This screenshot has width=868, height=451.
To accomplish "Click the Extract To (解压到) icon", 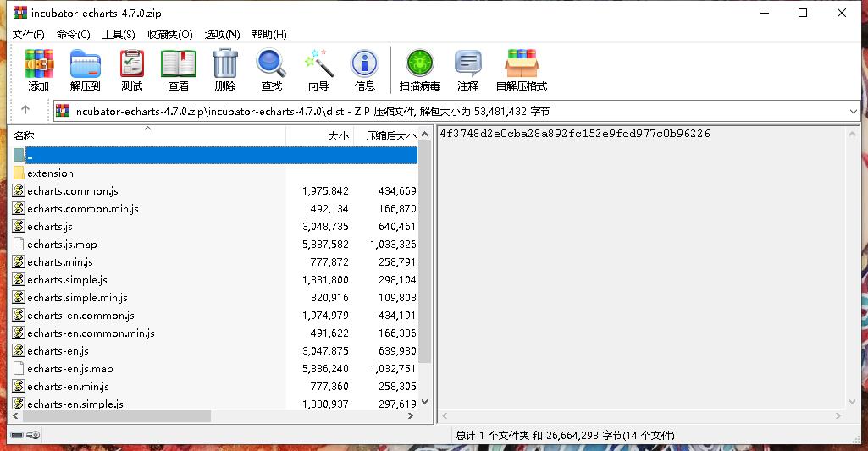I will coord(86,64).
